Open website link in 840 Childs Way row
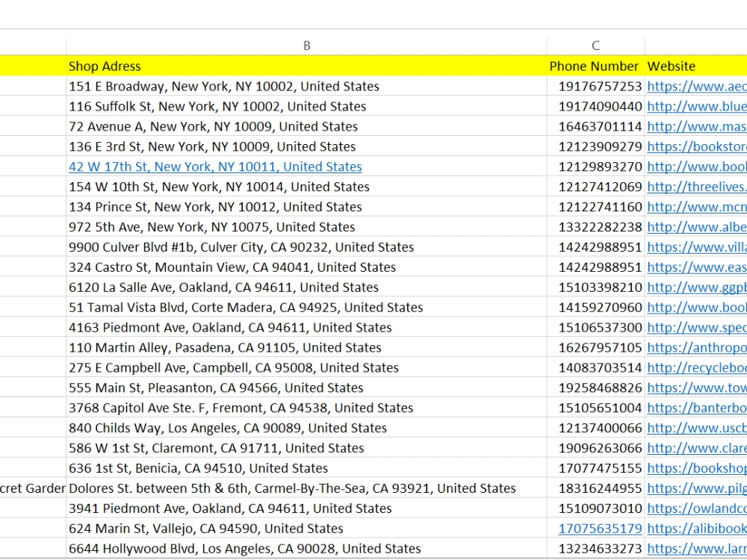This screenshot has height=560, width=747. (x=696, y=428)
